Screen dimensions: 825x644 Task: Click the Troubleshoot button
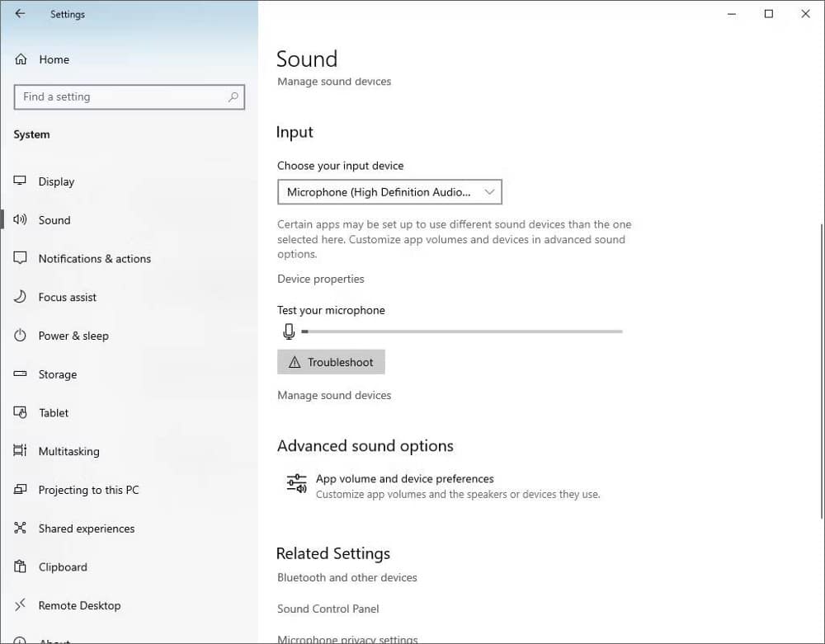tap(331, 361)
